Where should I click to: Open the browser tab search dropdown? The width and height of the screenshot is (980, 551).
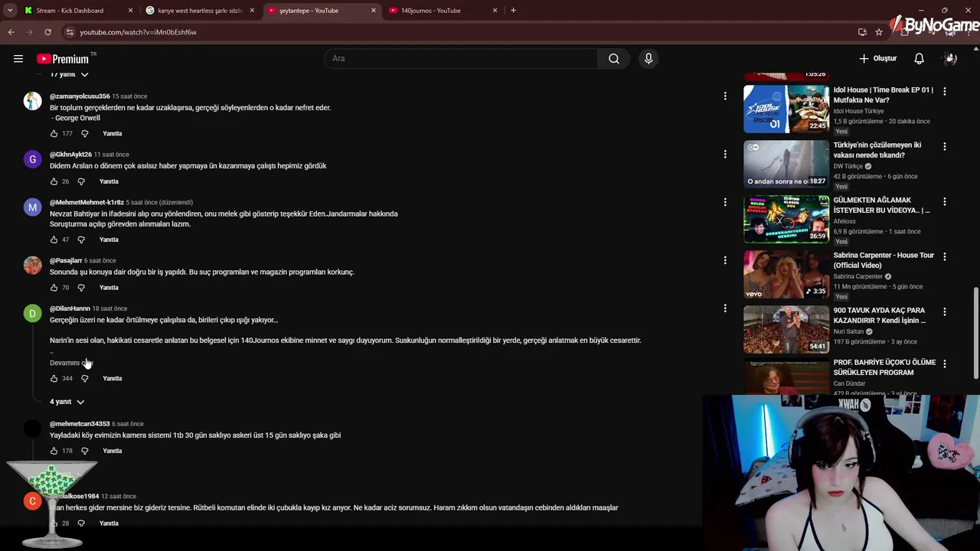coord(10,10)
